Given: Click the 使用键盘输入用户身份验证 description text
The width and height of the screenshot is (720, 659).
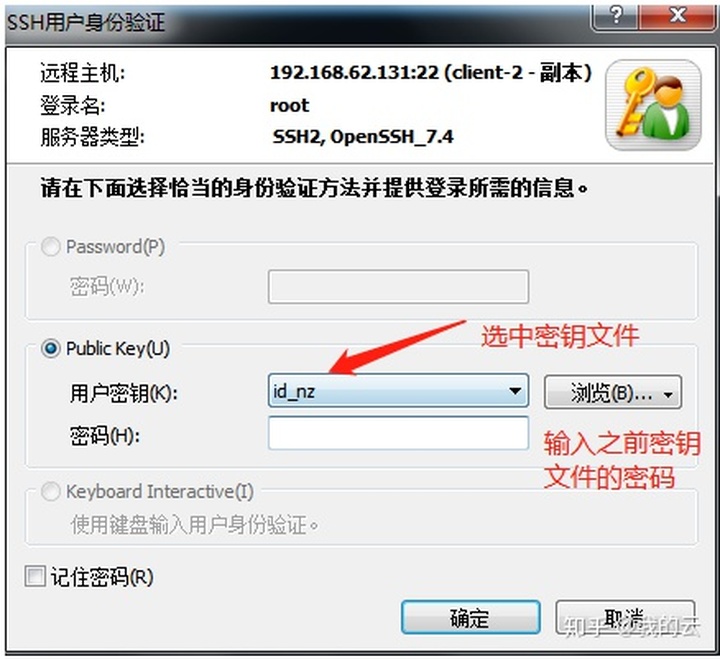Looking at the screenshot, I should coord(195,524).
